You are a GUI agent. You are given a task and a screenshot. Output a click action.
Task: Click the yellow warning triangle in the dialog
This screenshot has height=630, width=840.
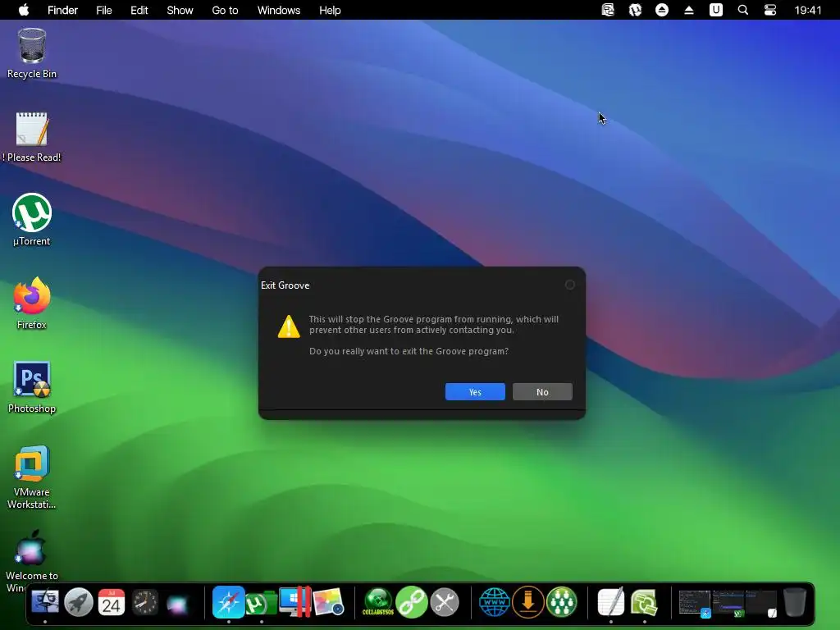coord(289,326)
